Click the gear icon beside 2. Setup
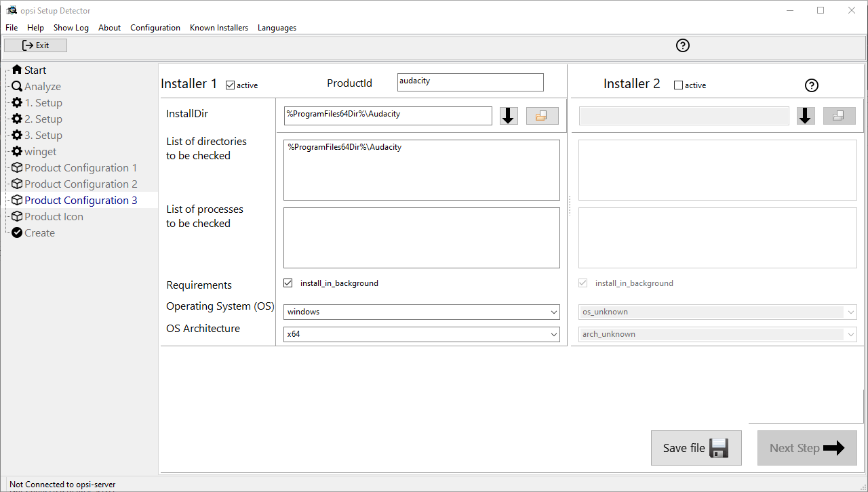Image resolution: width=868 pixels, height=492 pixels. tap(17, 119)
